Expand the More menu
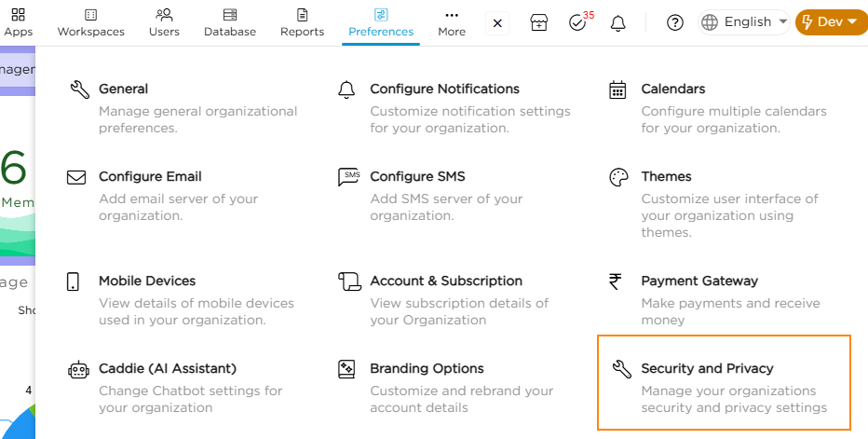 pos(452,22)
